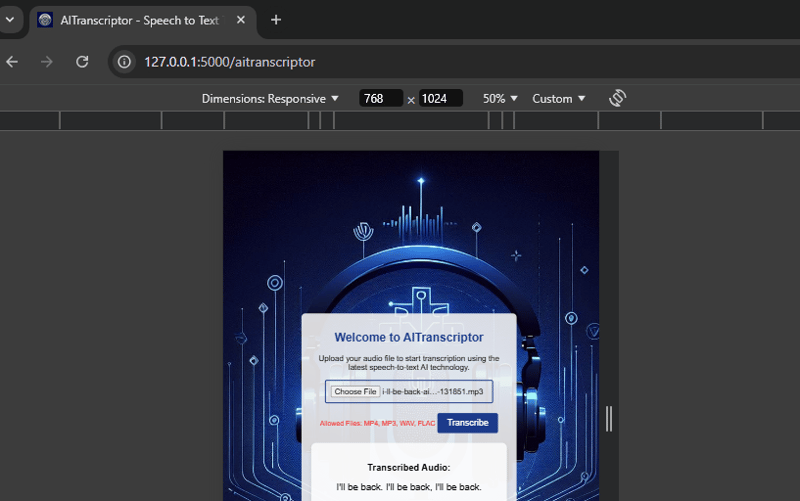Viewport: 800px width, 501px height.
Task: Click the AITranscriptor tab favicon
Action: pyautogui.click(x=45, y=20)
